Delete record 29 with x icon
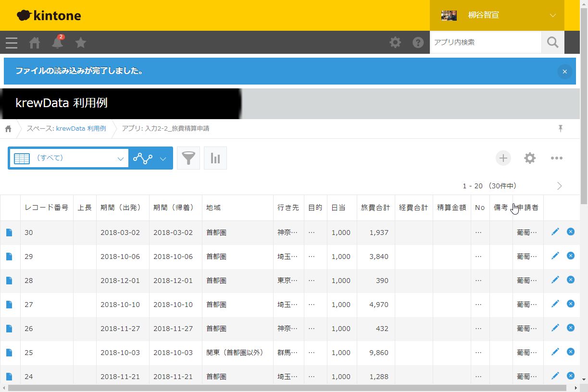This screenshot has width=588, height=392. [x=571, y=256]
